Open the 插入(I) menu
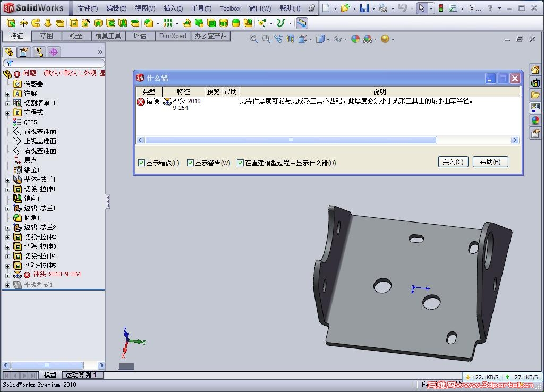The height and width of the screenshot is (392, 544). pos(173,8)
